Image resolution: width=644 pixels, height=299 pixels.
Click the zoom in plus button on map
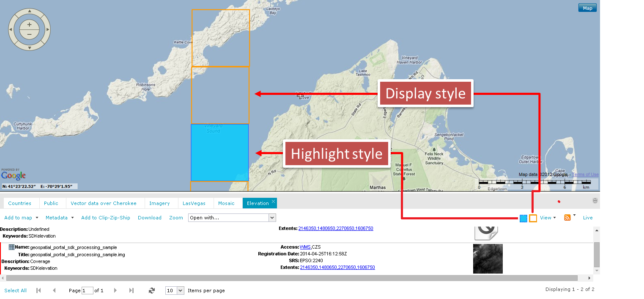pos(29,25)
